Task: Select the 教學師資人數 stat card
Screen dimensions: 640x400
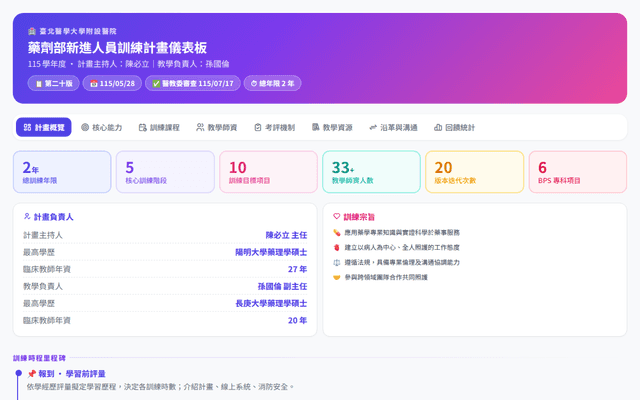Action: point(371,172)
